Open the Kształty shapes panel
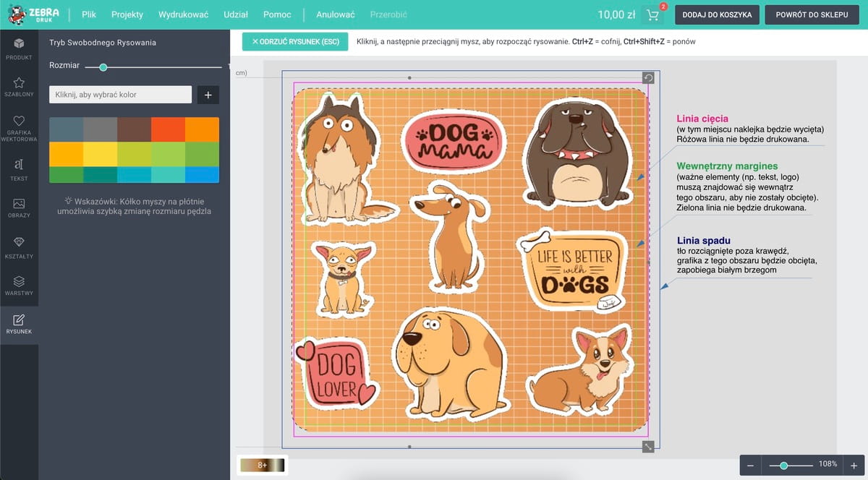Screen dimensions: 868x480 coord(19,247)
